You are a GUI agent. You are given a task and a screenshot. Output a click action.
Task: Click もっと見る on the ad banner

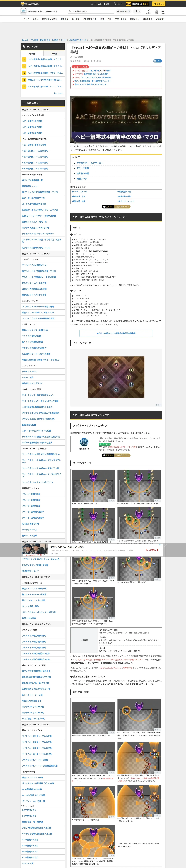152,550
